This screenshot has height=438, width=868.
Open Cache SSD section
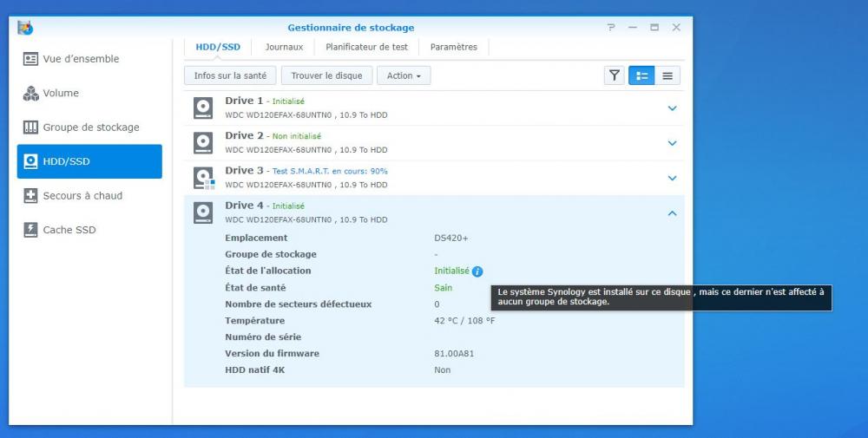pyautogui.click(x=69, y=230)
